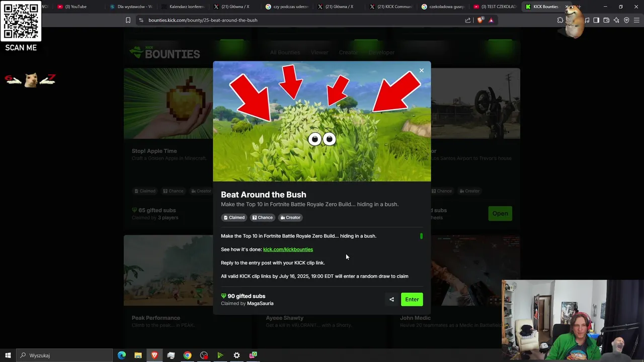
Task: Open the John Medic bounty title
Action: tap(416, 318)
